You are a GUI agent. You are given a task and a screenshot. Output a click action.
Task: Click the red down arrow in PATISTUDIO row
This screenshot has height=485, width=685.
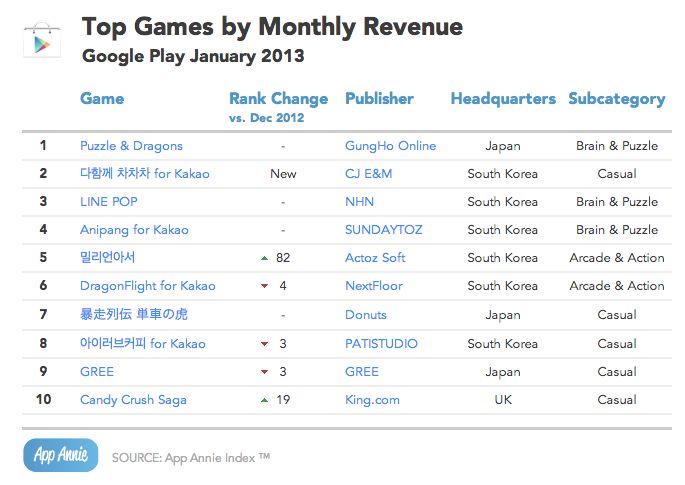(x=264, y=344)
